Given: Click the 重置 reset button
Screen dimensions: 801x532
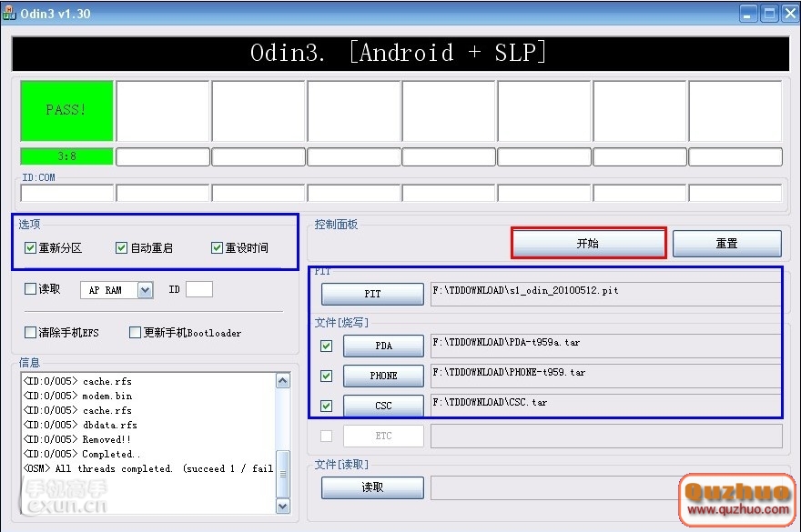Looking at the screenshot, I should coord(727,244).
